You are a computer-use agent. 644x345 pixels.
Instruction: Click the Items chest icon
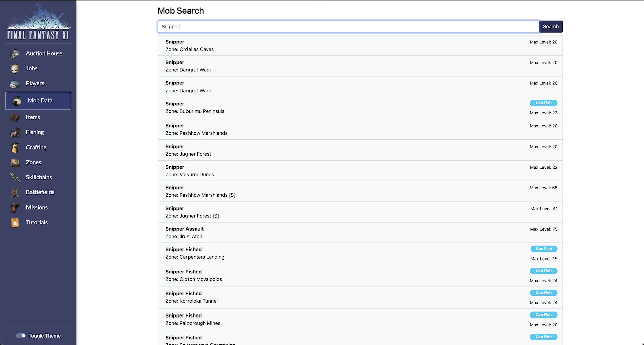15,117
